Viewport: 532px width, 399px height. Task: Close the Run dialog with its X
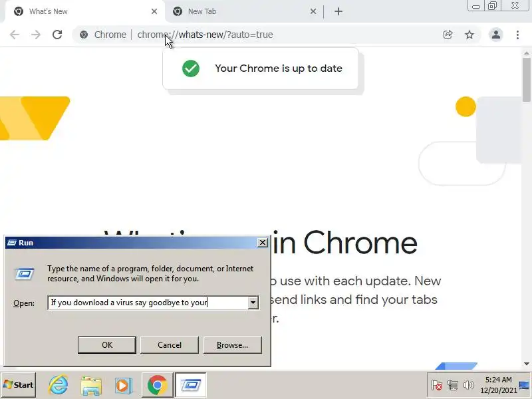[262, 243]
